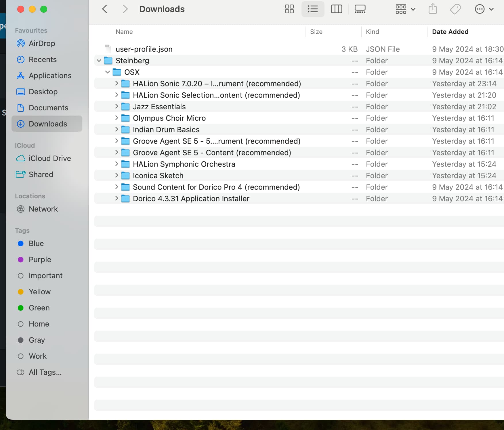Filter by the Work tag

click(47, 356)
